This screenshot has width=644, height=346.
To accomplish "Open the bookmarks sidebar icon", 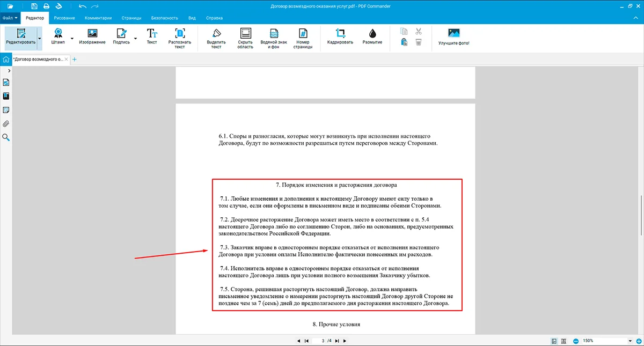I will click(6, 96).
